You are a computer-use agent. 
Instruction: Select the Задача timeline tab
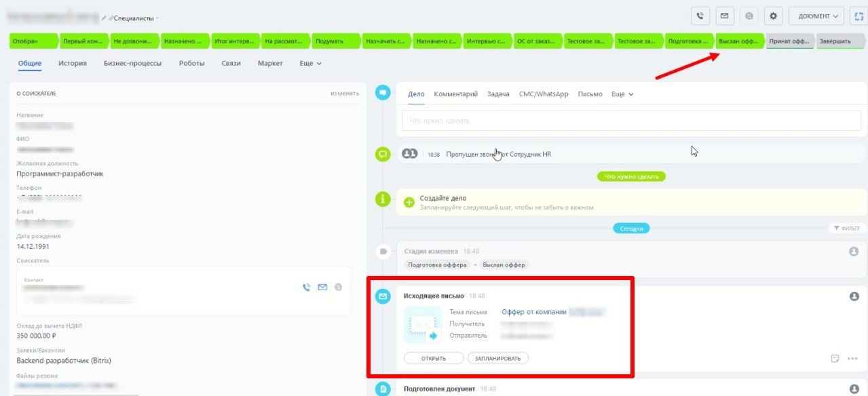tap(498, 94)
